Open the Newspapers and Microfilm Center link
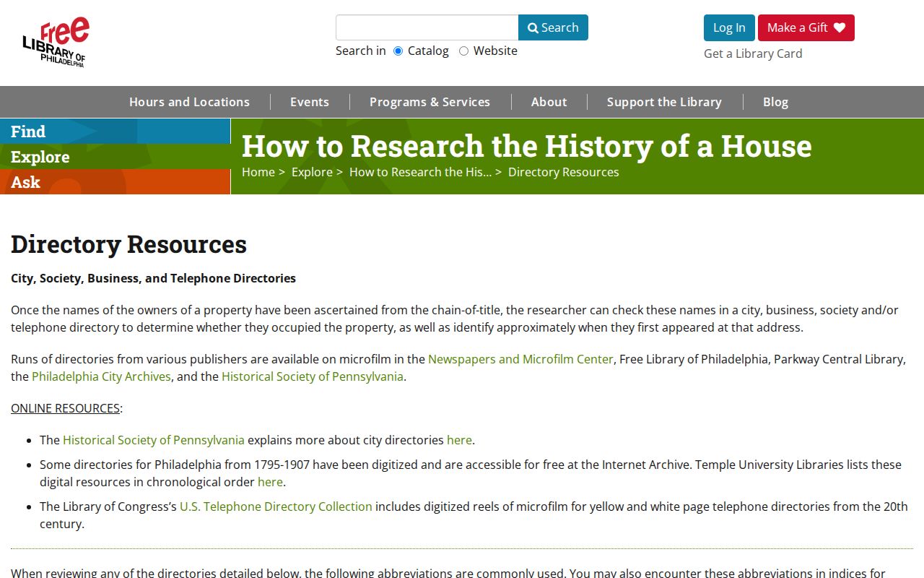This screenshot has width=924, height=578. 520,359
